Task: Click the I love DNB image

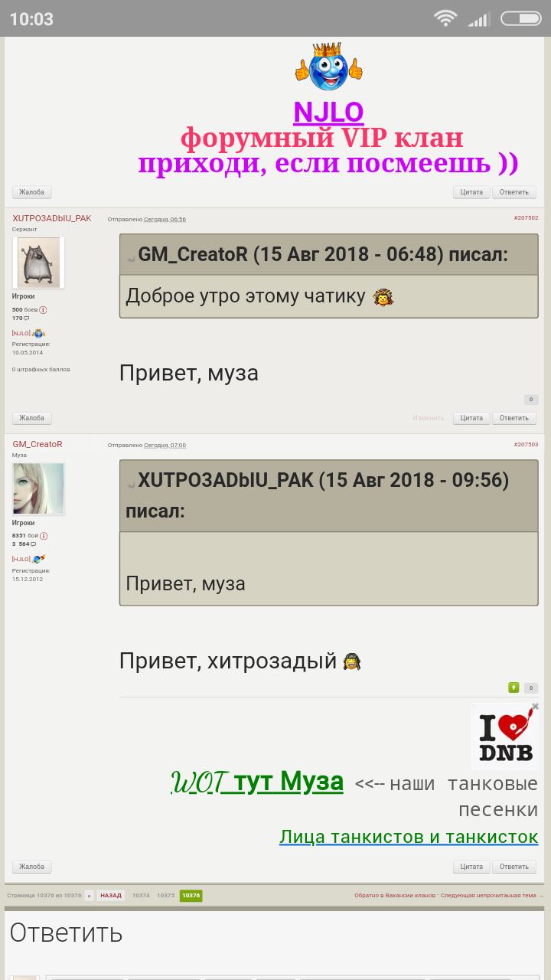Action: pos(505,737)
